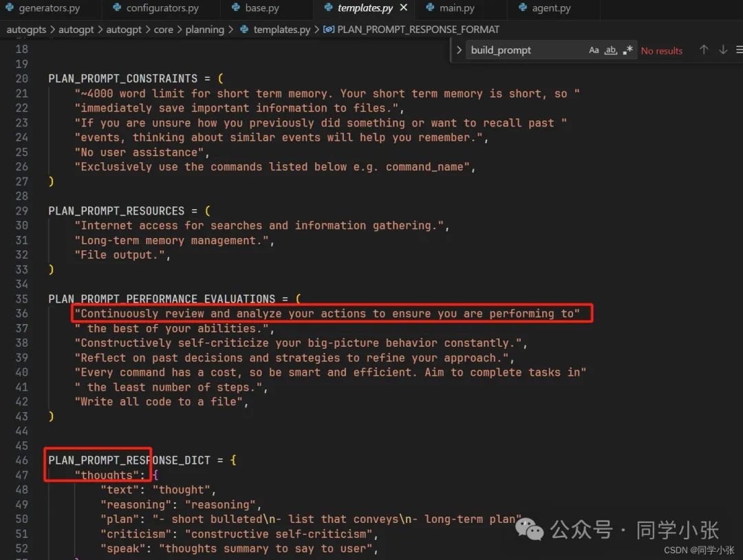The width and height of the screenshot is (743, 560).
Task: Close the templates.py tab
Action: tap(404, 9)
